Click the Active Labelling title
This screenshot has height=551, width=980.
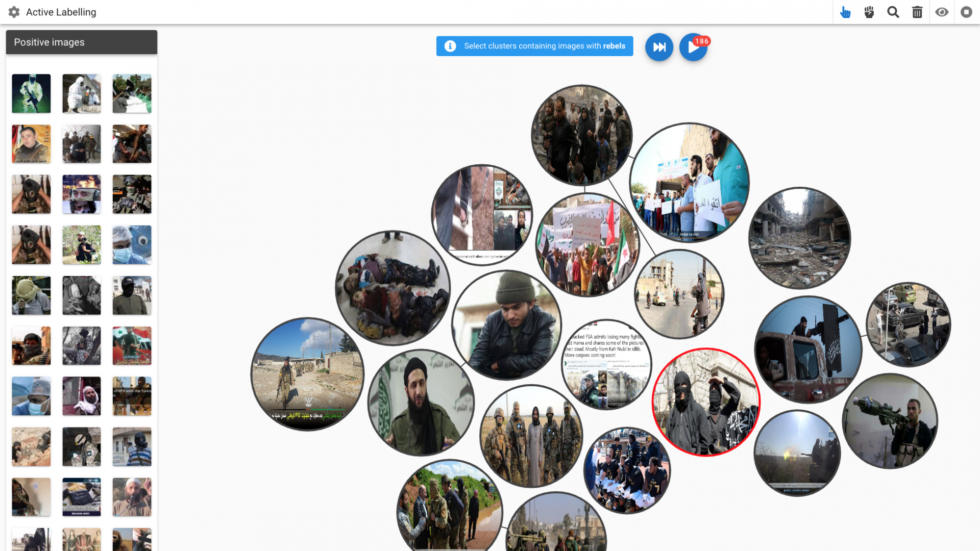coord(61,12)
